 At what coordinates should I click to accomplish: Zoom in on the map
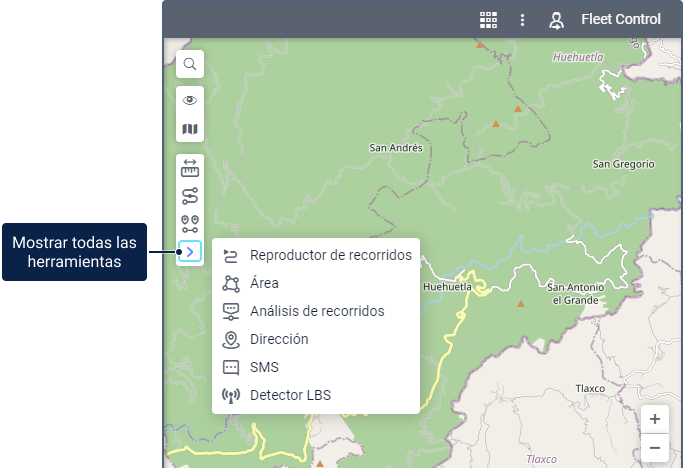[x=654, y=419]
